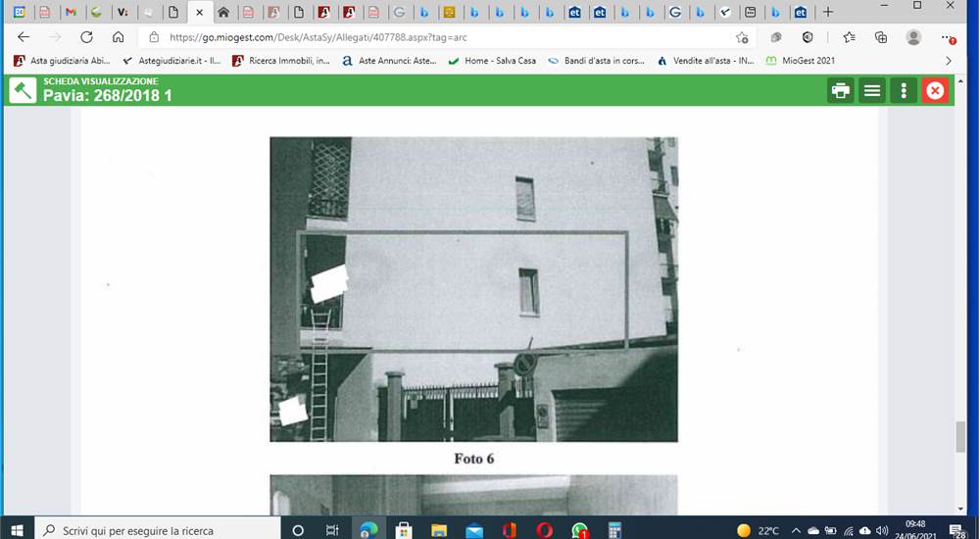This screenshot has height=539, width=980.
Task: Open the vertical three-dots options menu
Action: pos(904,91)
